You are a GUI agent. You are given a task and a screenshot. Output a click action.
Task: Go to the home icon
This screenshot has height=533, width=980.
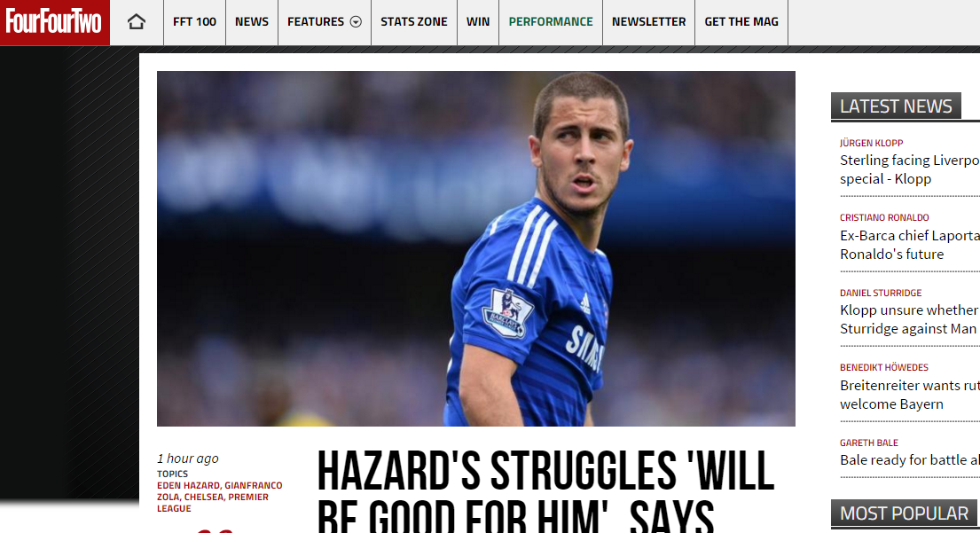137,22
